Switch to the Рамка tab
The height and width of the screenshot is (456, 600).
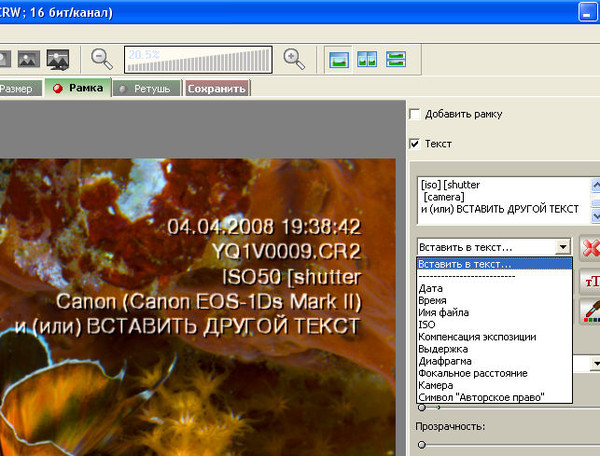tap(78, 88)
